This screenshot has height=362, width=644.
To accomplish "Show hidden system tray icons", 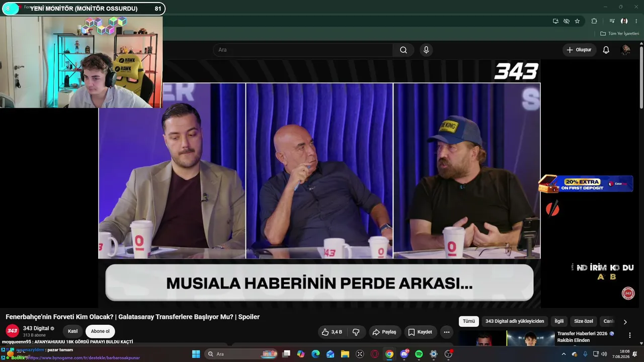I will pos(563,354).
